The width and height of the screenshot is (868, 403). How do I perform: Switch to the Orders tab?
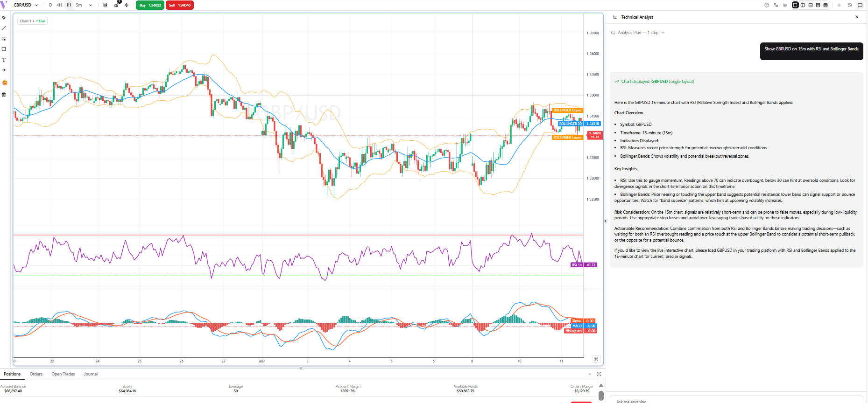point(36,374)
